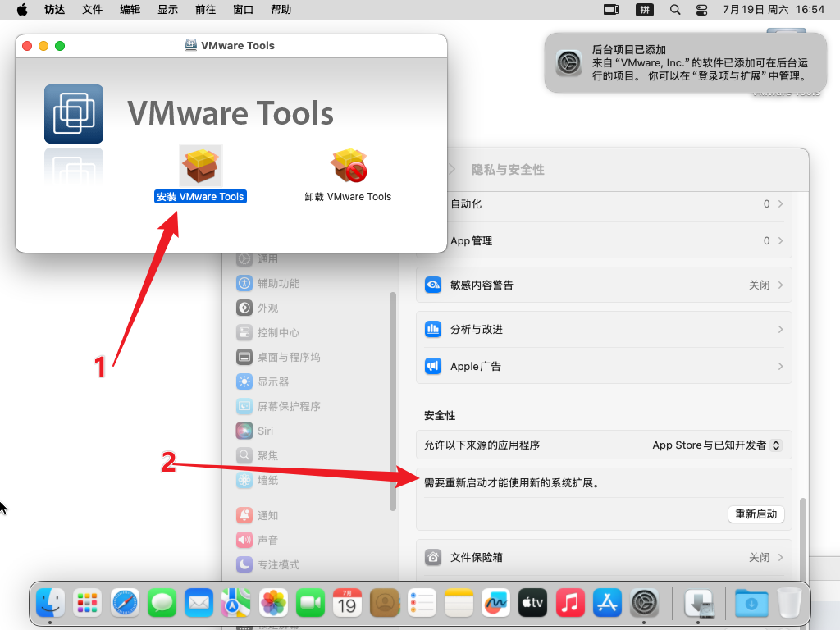The height and width of the screenshot is (630, 840).
Task: Select 屏幕保护程序 in the settings sidebar
Action: click(313, 407)
